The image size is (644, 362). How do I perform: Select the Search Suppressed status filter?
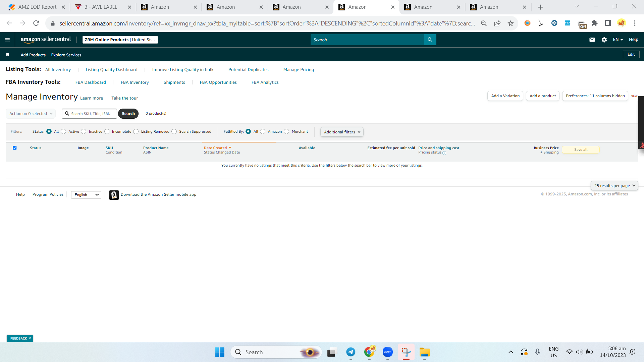[x=174, y=131]
